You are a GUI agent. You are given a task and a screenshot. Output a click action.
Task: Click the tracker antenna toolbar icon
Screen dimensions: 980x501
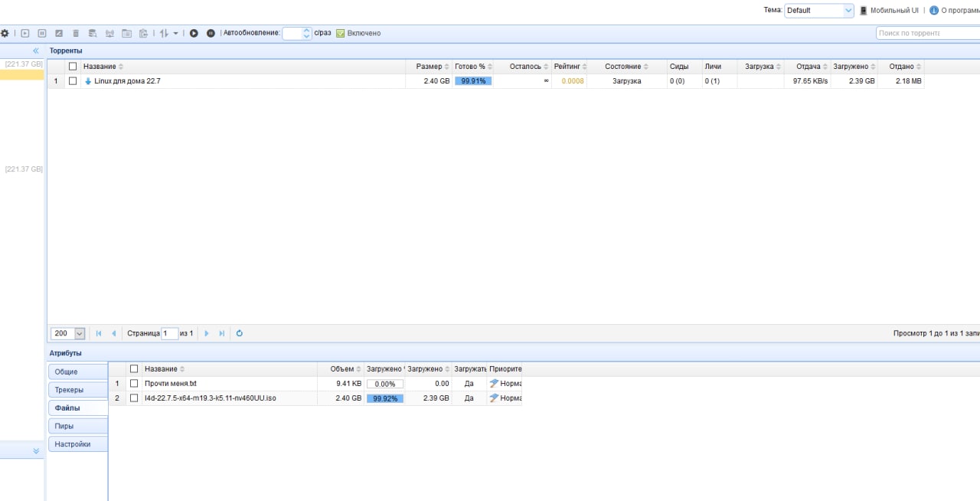[x=109, y=33]
